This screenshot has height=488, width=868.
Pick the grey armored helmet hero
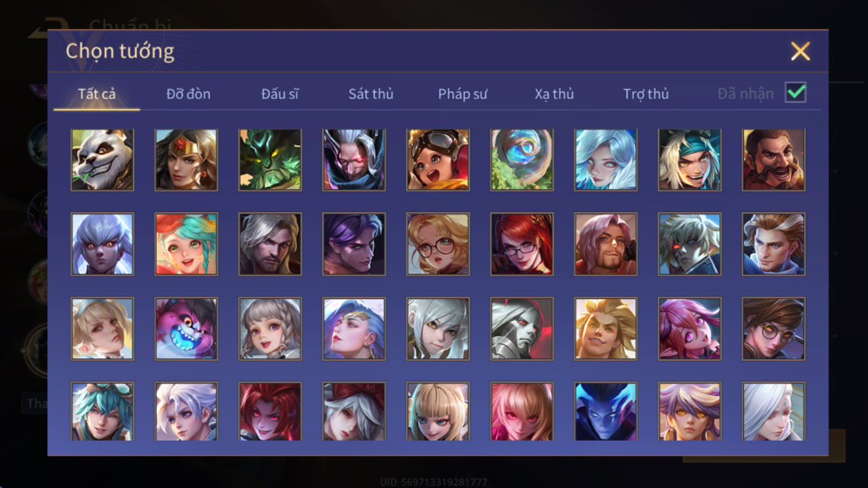point(521,329)
